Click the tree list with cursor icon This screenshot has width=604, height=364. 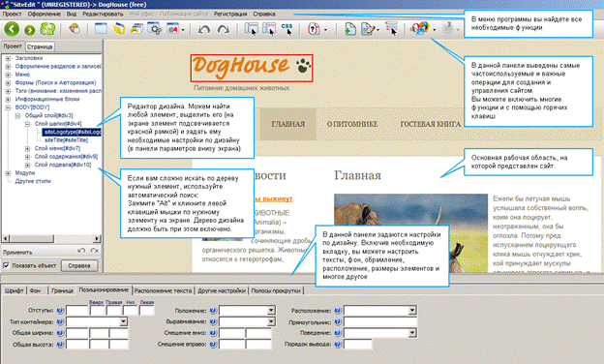pos(391,29)
